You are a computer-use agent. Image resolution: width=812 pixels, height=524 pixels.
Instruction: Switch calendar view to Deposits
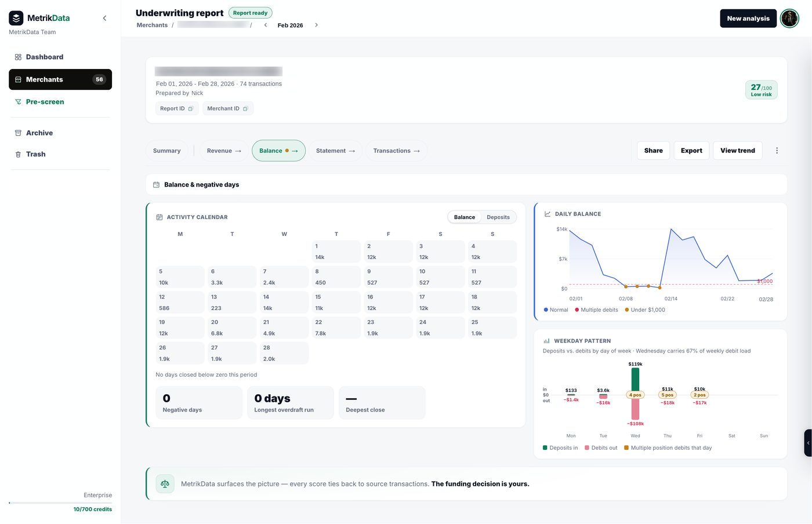(x=498, y=217)
